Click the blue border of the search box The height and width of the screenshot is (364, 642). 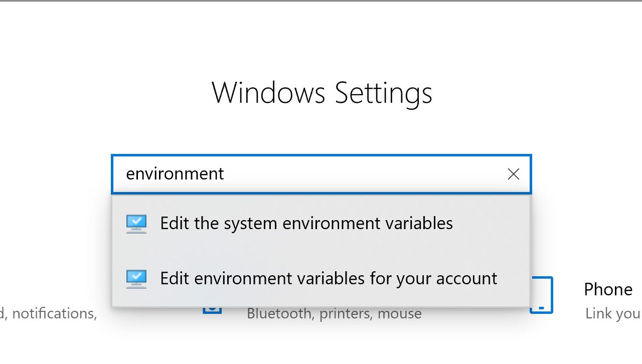(x=321, y=156)
